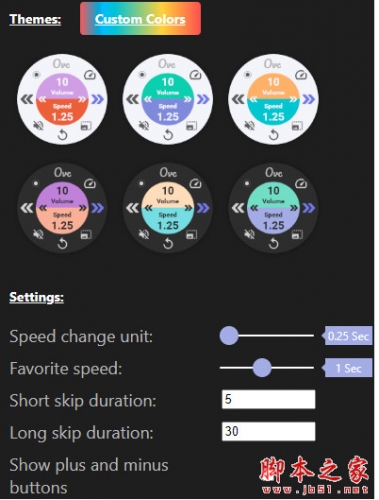Click mute icon on first light theme
This screenshot has height=500, width=379.
point(39,126)
